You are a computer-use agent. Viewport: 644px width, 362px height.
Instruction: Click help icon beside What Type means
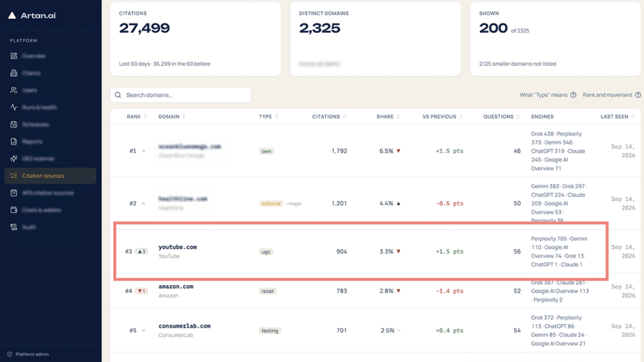574,95
